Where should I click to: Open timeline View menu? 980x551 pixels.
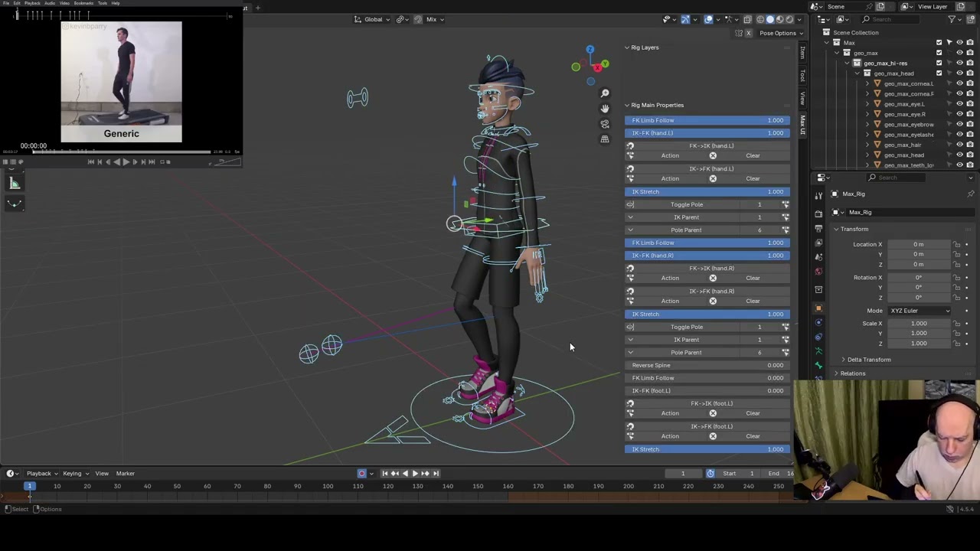[102, 473]
